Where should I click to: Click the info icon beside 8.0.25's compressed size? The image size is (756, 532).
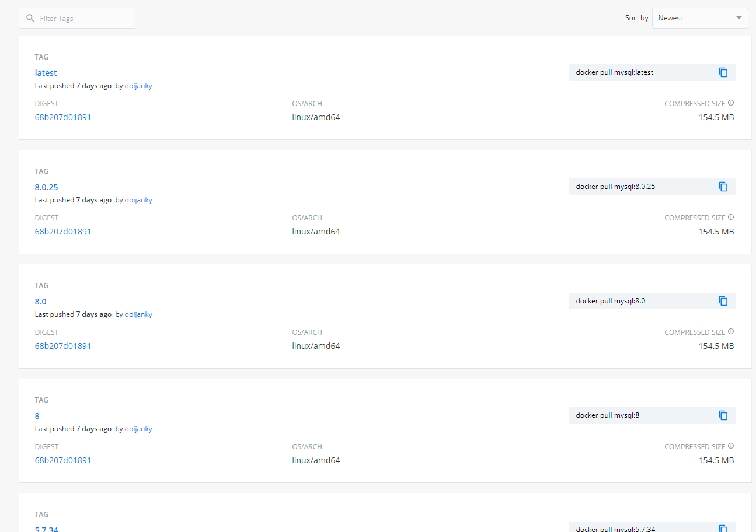tap(731, 218)
